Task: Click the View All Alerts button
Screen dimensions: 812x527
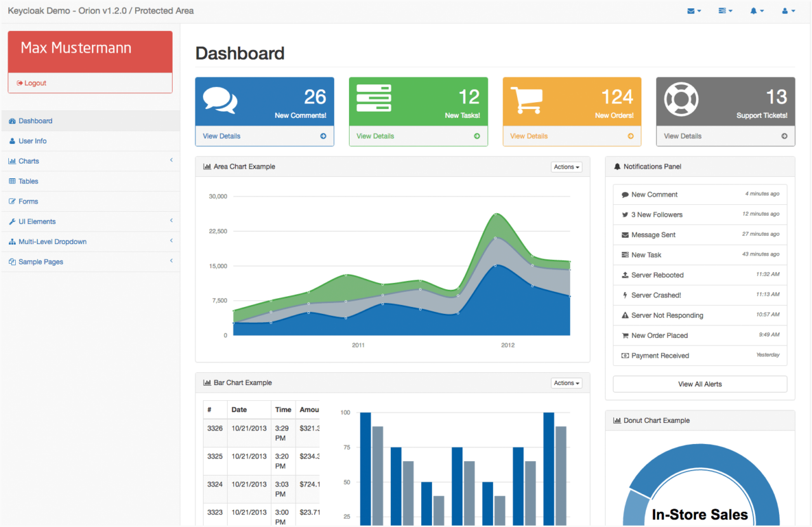Action: (x=700, y=384)
